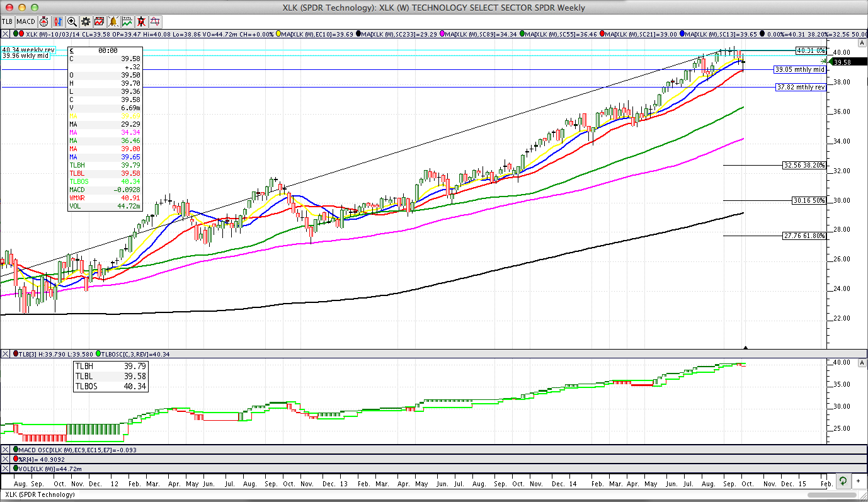Click the yellow EC10 moving average dot
Screen dimensions: 868x502
278,34
